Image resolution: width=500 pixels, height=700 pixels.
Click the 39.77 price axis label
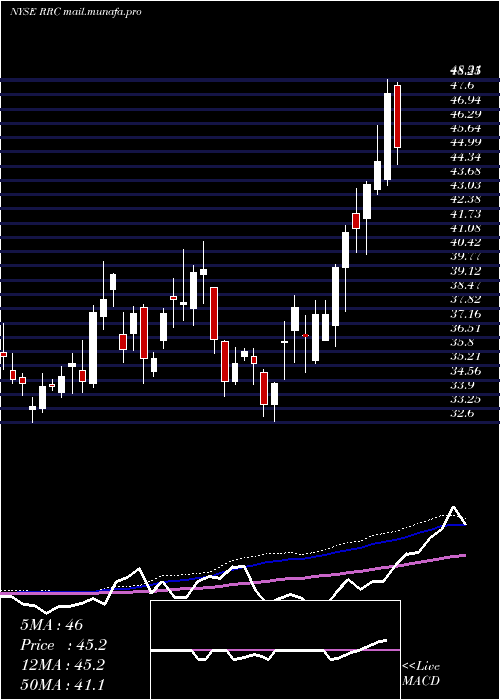pyautogui.click(x=466, y=257)
